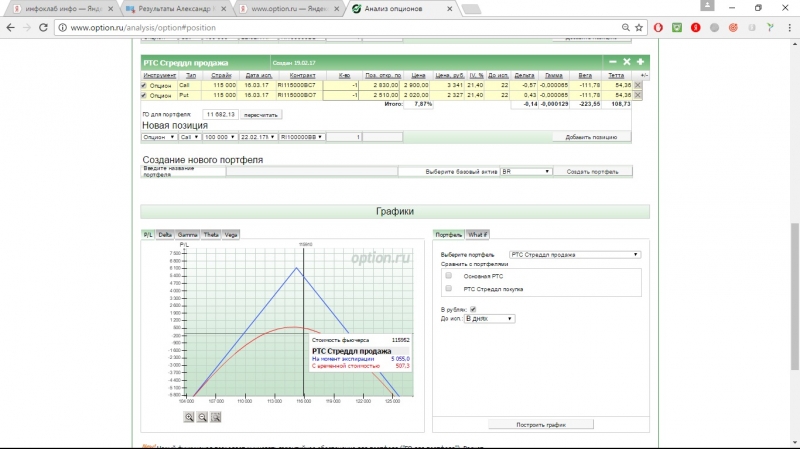Open the expiry date dropdown 22.02.17
Viewport: 800px width, 449px height.
pos(258,137)
